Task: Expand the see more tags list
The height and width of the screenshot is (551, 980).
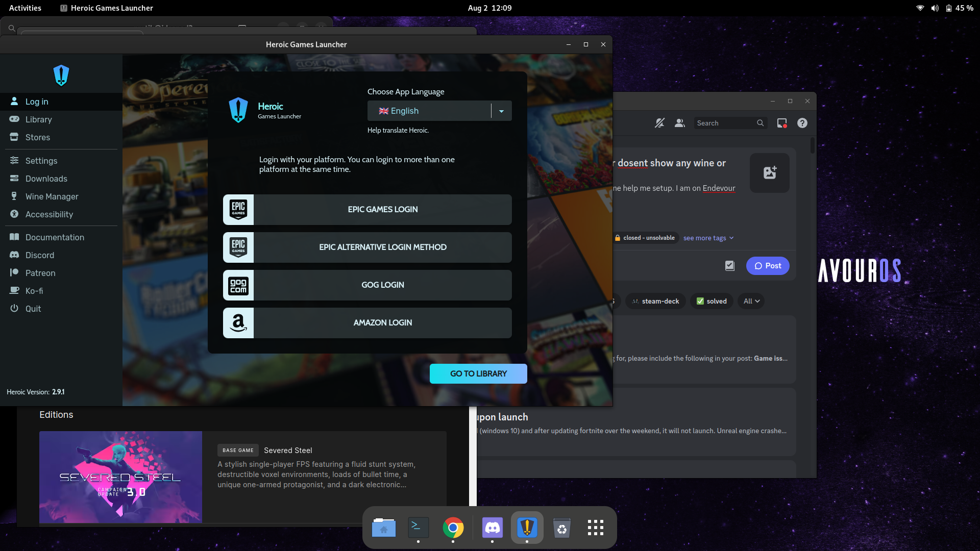Action: tap(708, 238)
